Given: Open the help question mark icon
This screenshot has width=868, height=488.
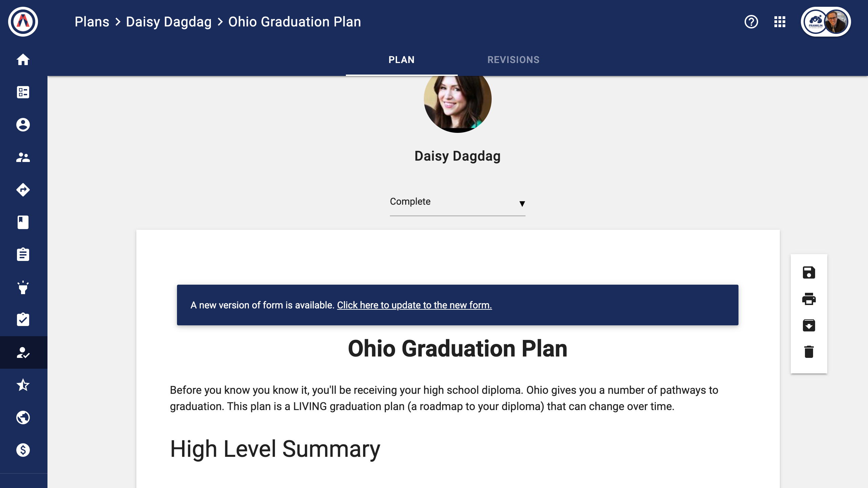Looking at the screenshot, I should point(751,22).
